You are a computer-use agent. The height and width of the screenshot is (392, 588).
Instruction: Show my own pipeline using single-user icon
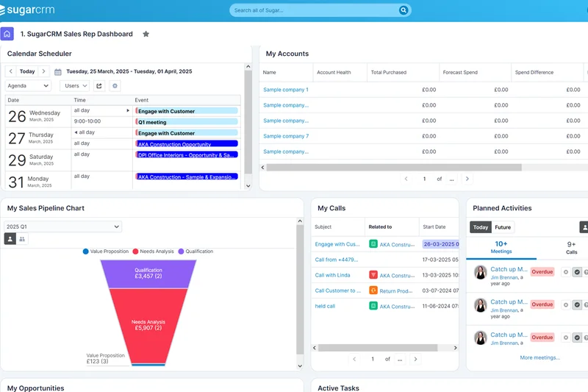[x=10, y=239]
